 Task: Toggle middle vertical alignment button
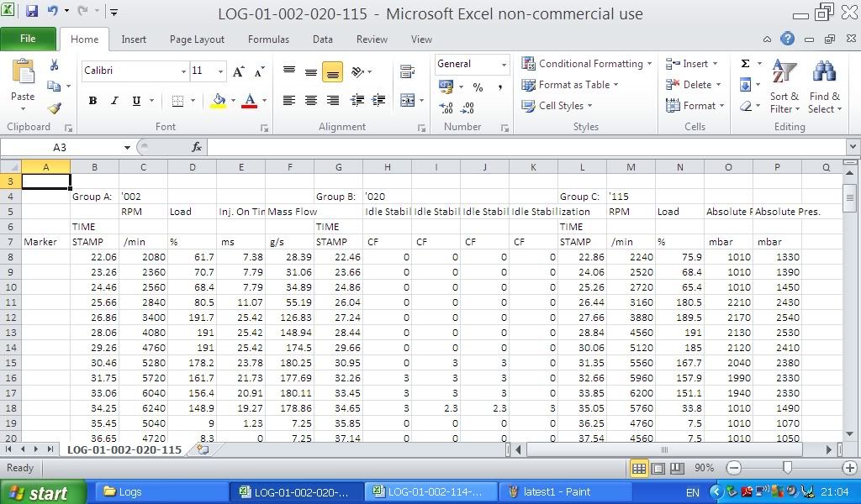[310, 72]
